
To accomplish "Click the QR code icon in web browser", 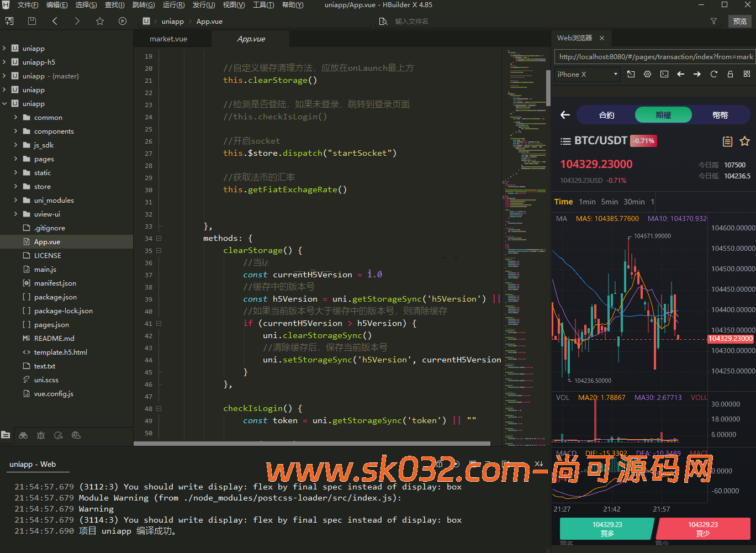I will point(747,74).
